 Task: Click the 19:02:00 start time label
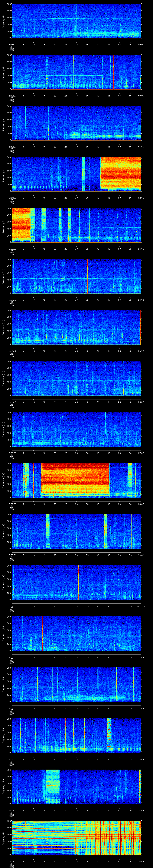click(x=12, y=759)
